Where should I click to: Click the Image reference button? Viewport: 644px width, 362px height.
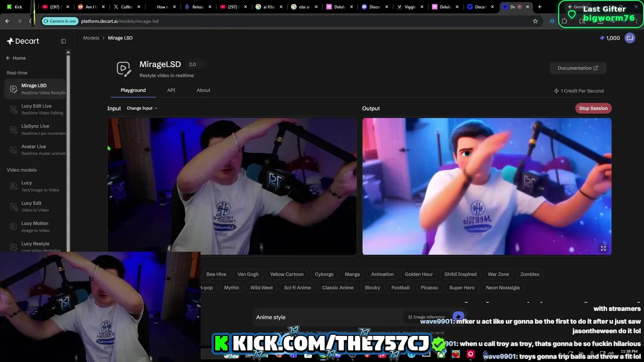426,317
